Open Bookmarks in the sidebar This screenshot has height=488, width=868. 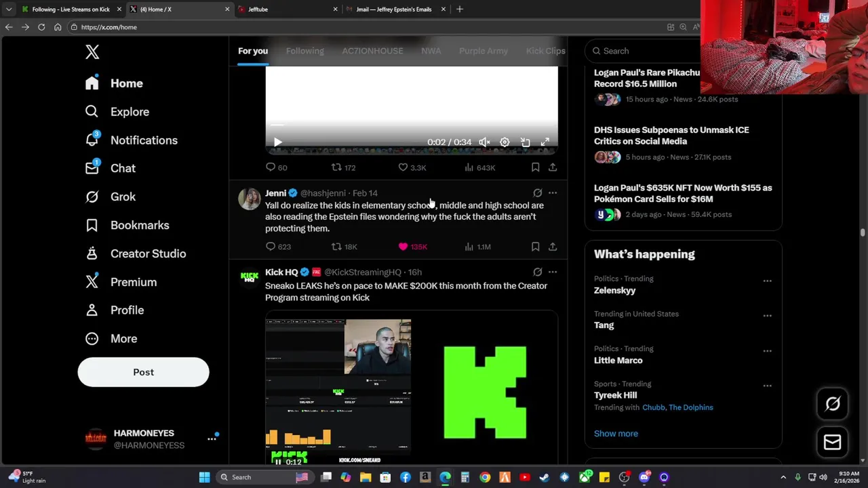click(127, 225)
